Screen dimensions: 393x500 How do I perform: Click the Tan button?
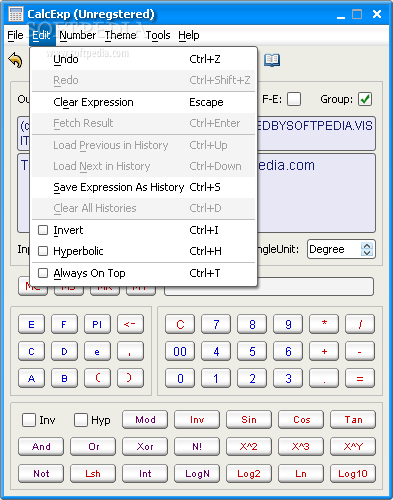[x=353, y=420]
